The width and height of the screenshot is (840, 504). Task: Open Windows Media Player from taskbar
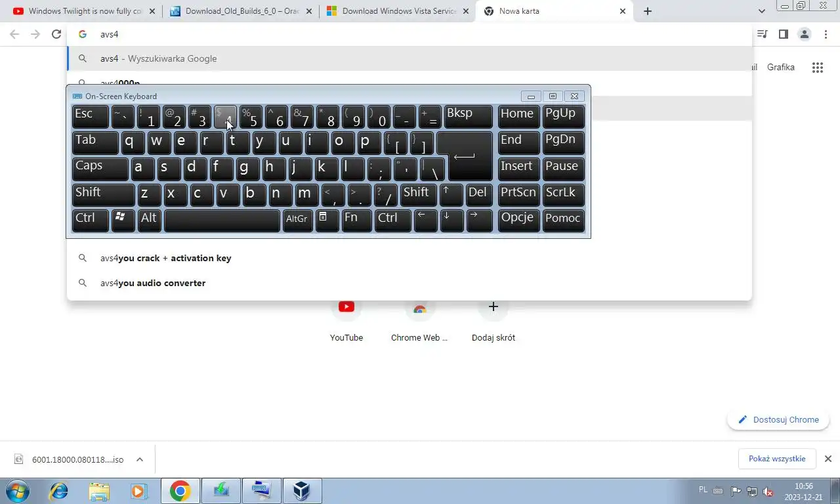138,491
